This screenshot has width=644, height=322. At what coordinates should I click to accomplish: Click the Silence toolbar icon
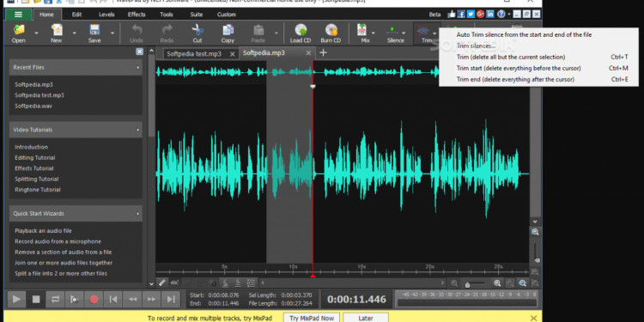click(392, 30)
